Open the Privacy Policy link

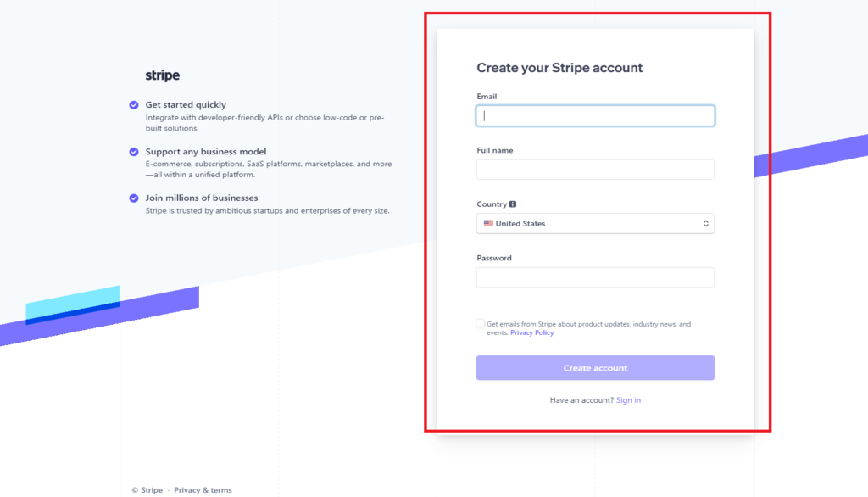click(532, 332)
